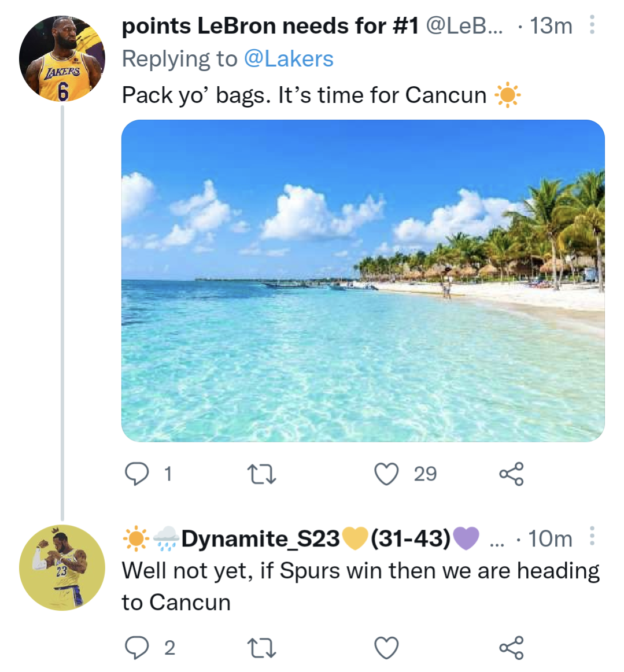624x672 pixels.
Task: Click the retweet icon under the beach photo
Action: pyautogui.click(x=263, y=474)
